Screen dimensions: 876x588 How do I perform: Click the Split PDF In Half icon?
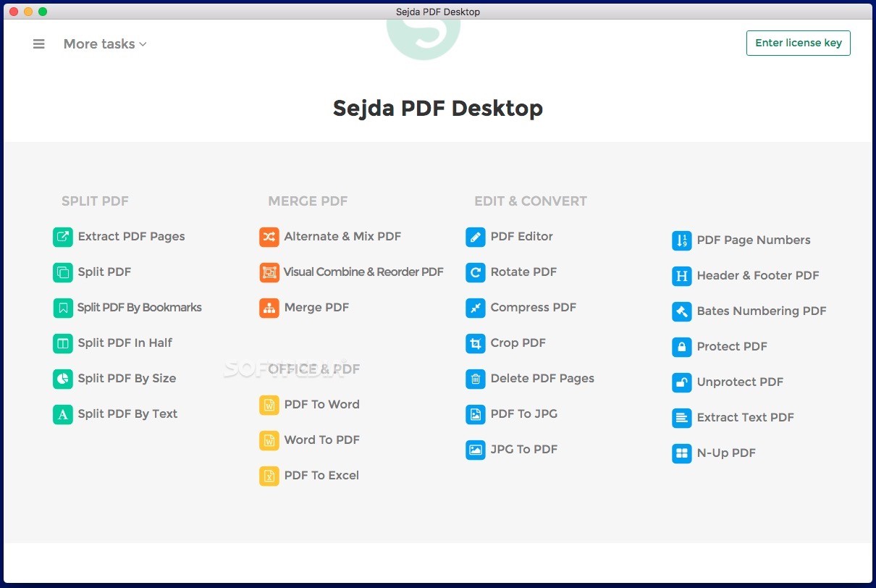tap(63, 343)
